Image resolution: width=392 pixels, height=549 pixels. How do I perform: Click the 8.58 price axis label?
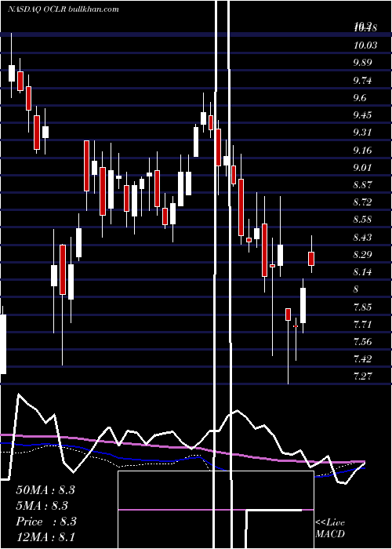click(362, 220)
